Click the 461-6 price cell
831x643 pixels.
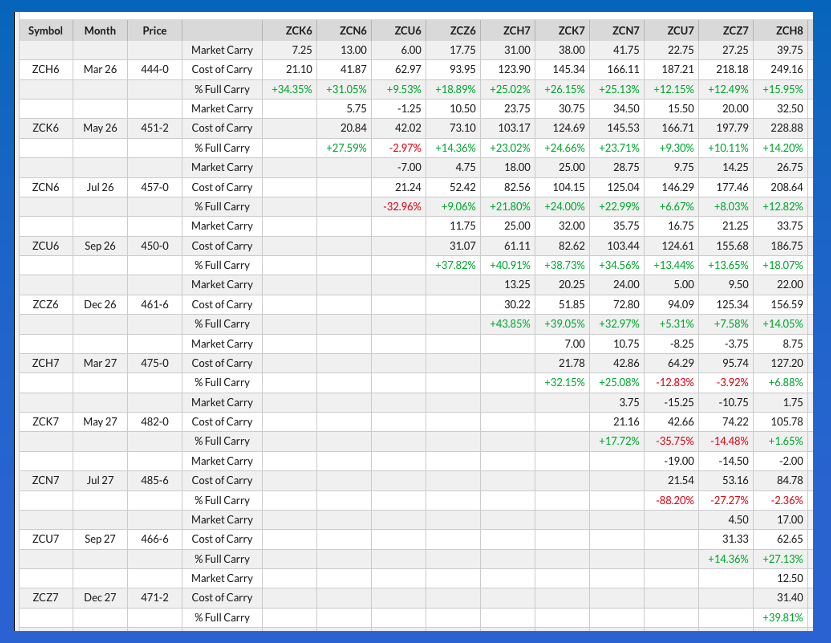coord(154,304)
